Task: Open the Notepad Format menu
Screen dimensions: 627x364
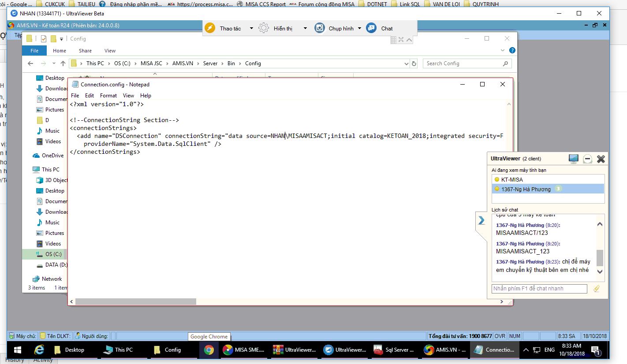Action: pos(108,95)
